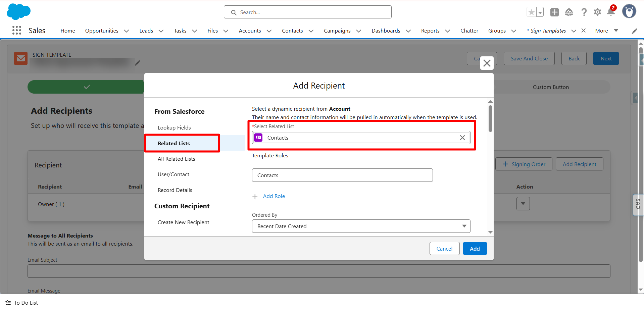The image size is (644, 309).
Task: Choose Create New Recipient option
Action: [x=183, y=222]
